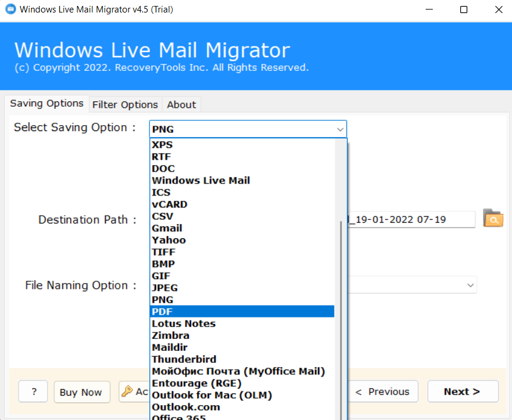Maximize the Windows Live Mail Migrator window
Viewport: 512px width, 420px height.
pos(464,10)
